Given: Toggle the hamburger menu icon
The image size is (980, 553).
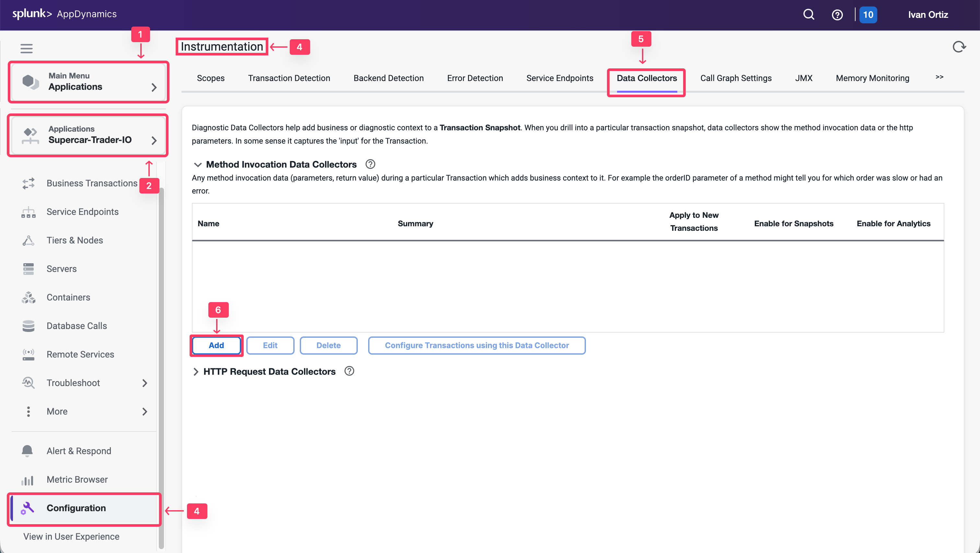Looking at the screenshot, I should pos(26,48).
